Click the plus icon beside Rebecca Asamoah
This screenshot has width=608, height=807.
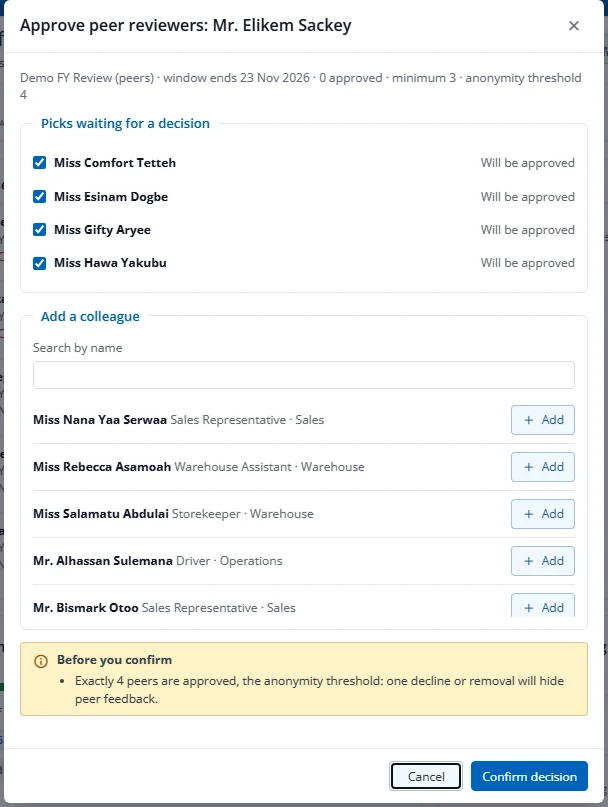[529, 467]
